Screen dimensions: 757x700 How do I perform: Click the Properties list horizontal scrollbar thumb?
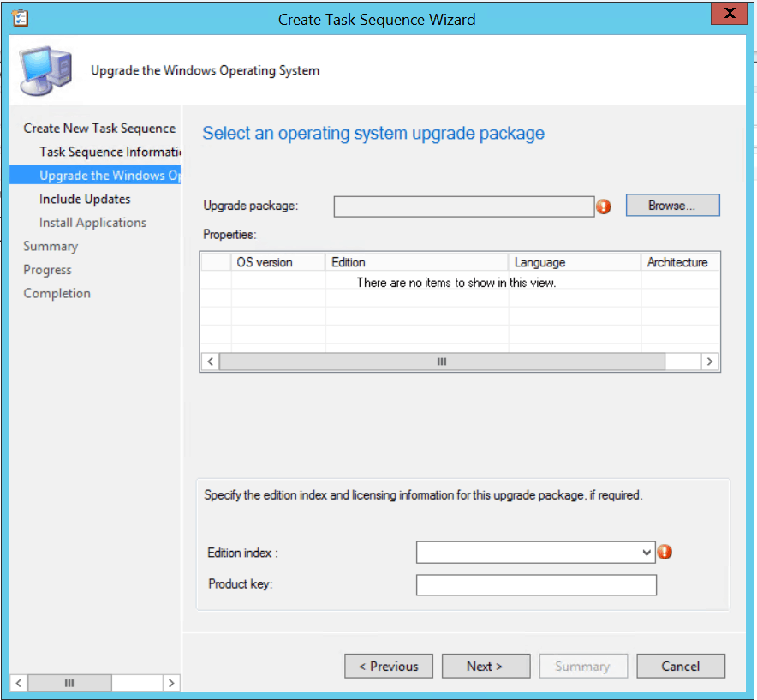[442, 362]
